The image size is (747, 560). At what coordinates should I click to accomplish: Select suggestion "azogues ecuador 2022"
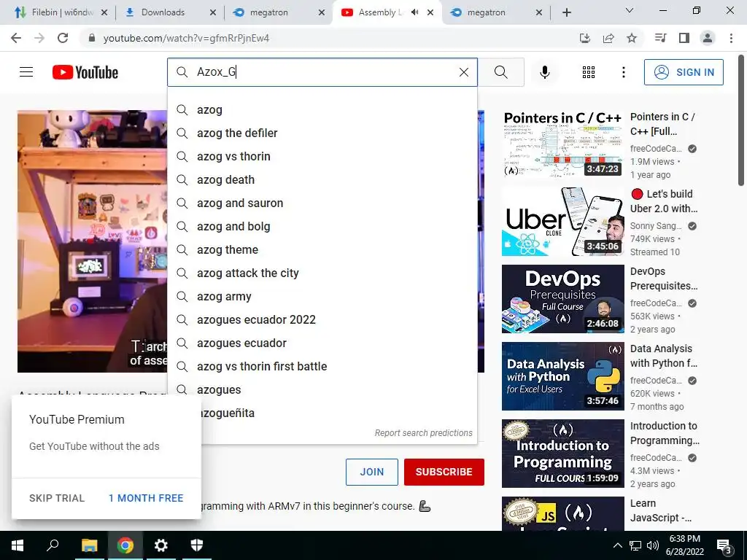[x=322, y=320]
